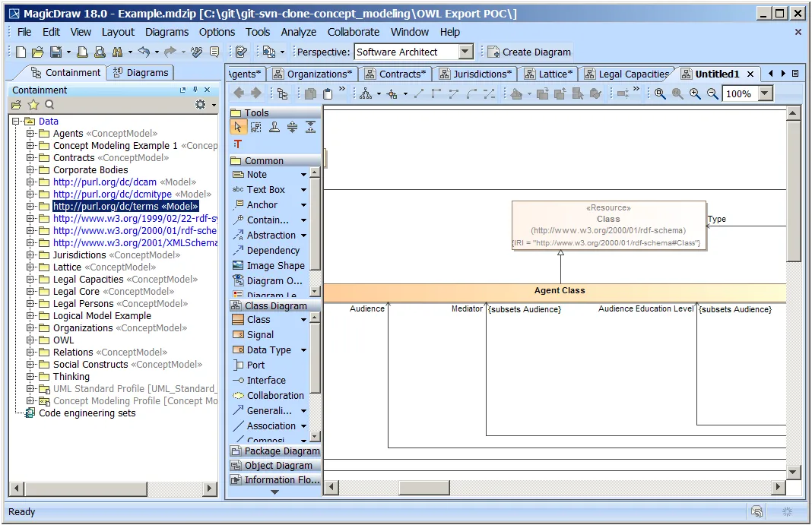Click the Create Diagram button
The height and width of the screenshot is (525, 812).
[528, 52]
